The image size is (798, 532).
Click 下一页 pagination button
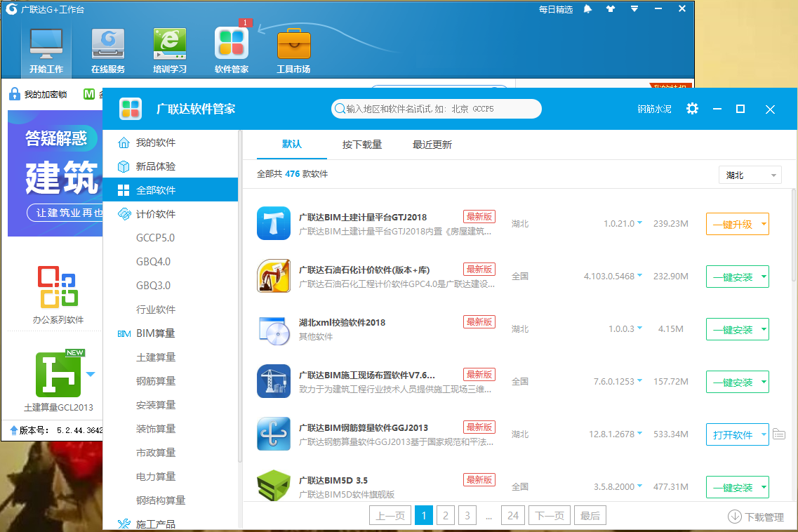(x=550, y=516)
